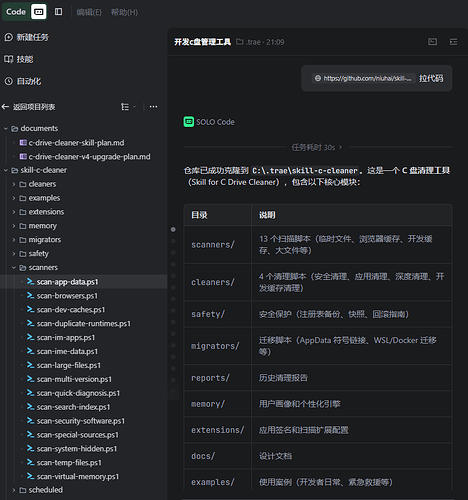Open the 新建任务 new task icon

click(8, 37)
